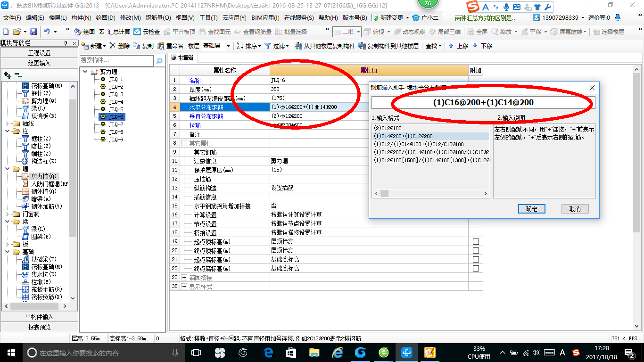Click the search magnifier beside 搜索构件
This screenshot has width=644, height=362.
159,60
